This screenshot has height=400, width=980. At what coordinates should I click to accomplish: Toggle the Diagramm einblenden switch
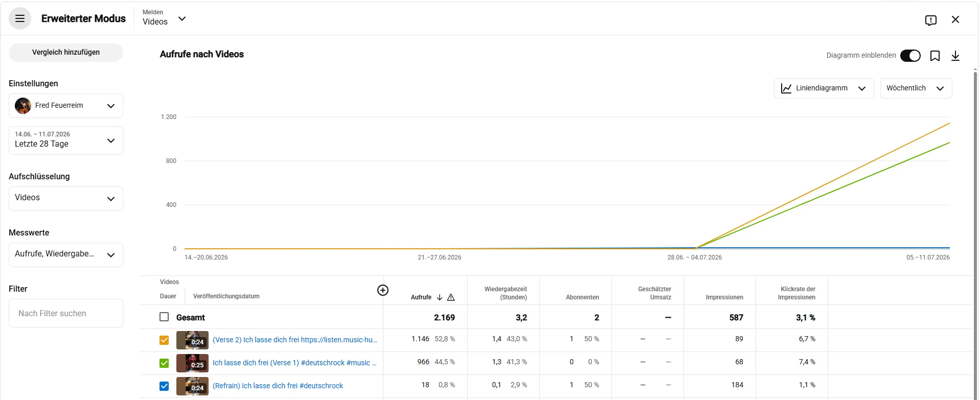click(x=910, y=56)
